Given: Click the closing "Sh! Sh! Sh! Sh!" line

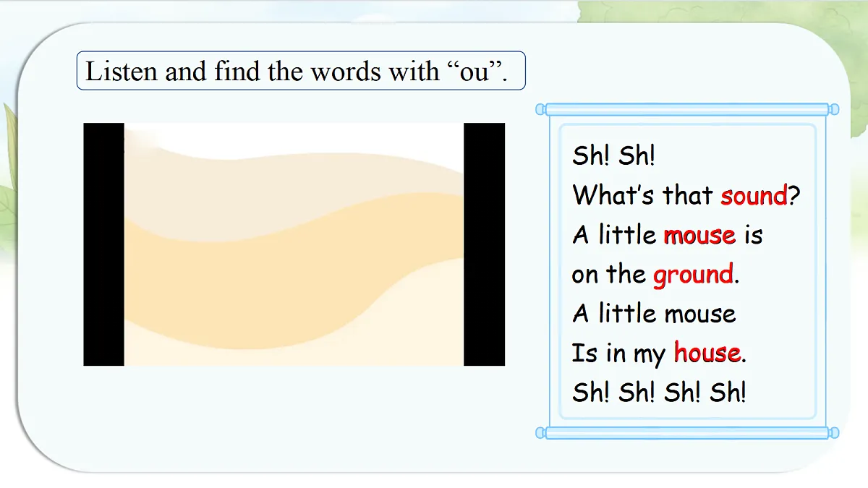Looking at the screenshot, I should click(x=659, y=393).
